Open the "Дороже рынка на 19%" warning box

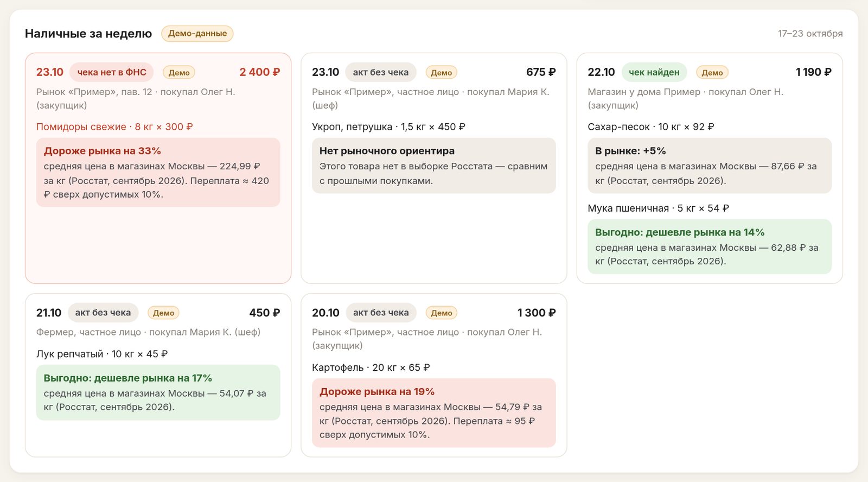(x=434, y=413)
